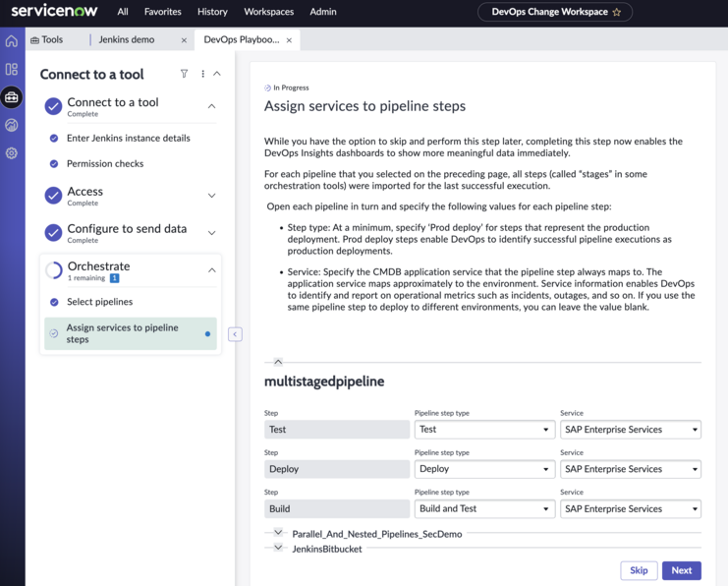Open step type dropdown for Test step

click(484, 430)
